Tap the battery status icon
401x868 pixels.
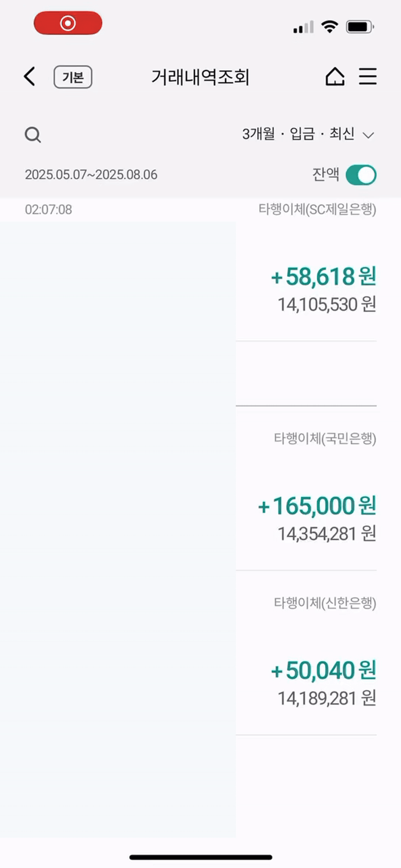click(x=360, y=27)
